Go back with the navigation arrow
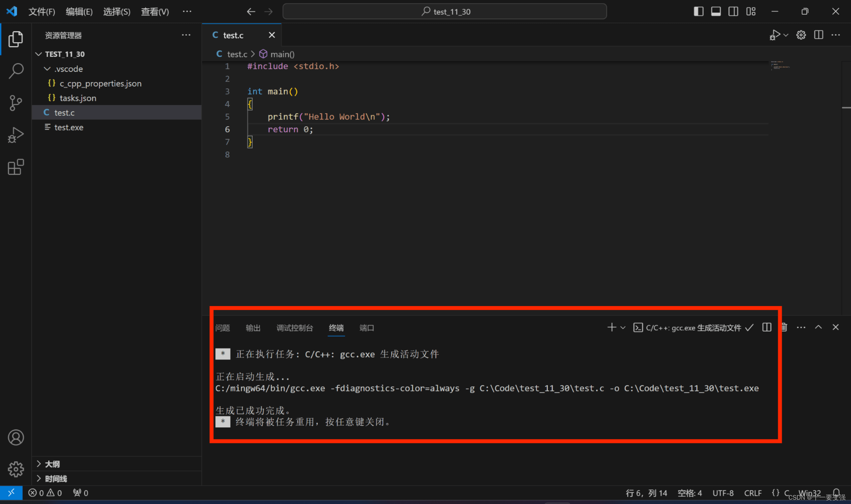 point(251,12)
